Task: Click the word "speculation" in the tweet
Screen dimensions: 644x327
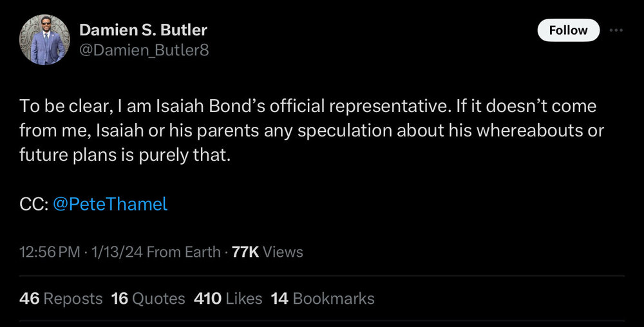Action: click(351, 131)
